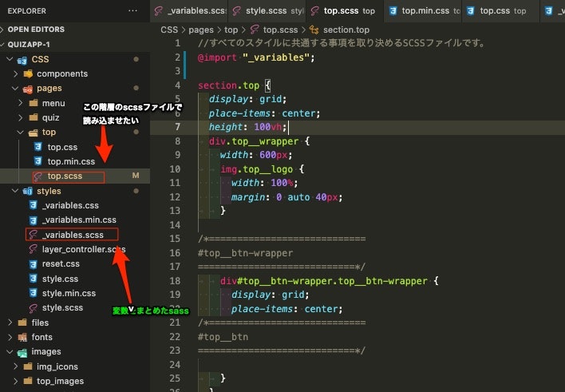The width and height of the screenshot is (565, 392).
Task: Open _variables.scss in the file tree
Action: pyautogui.click(x=75, y=235)
